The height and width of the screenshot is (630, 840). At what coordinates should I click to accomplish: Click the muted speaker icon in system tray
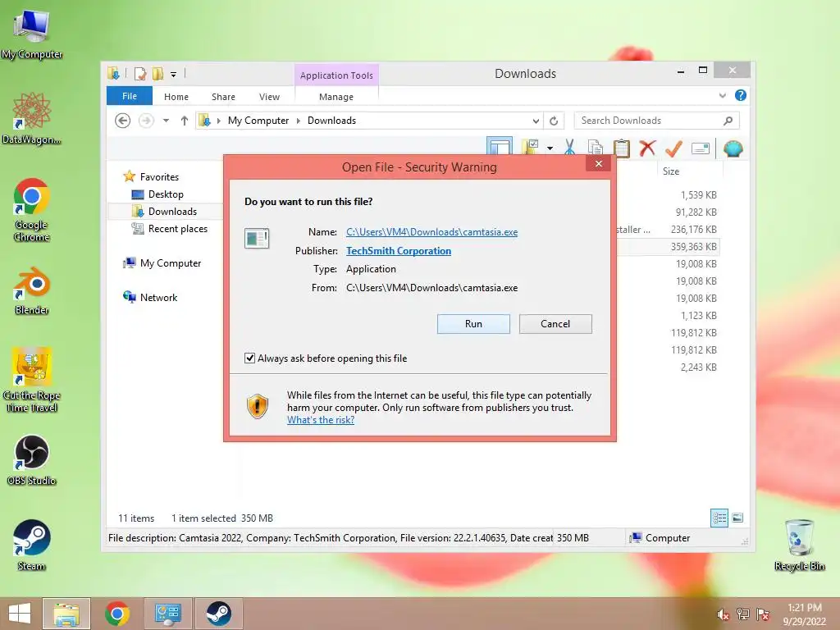724,614
